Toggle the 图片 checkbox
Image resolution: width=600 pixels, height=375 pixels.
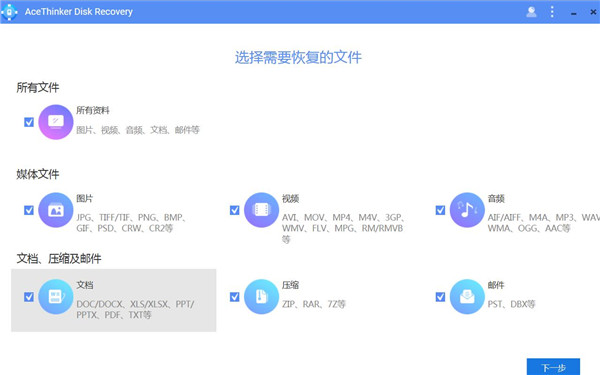point(29,210)
